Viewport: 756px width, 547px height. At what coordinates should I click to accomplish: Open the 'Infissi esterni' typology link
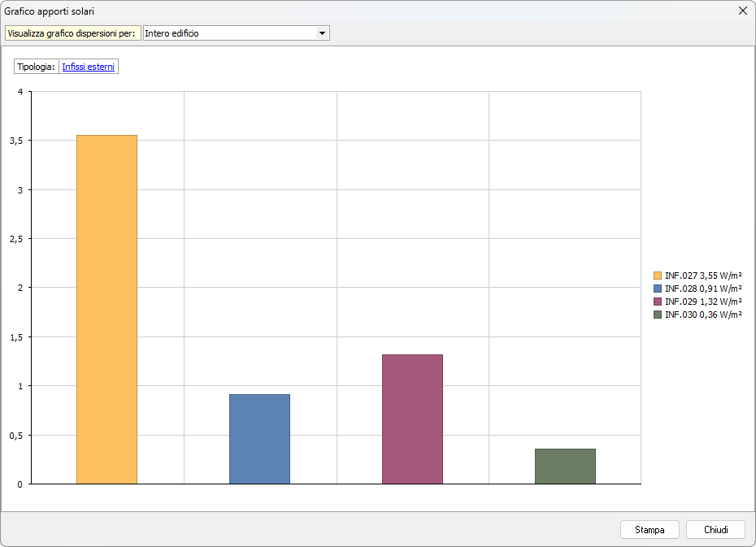tap(89, 67)
